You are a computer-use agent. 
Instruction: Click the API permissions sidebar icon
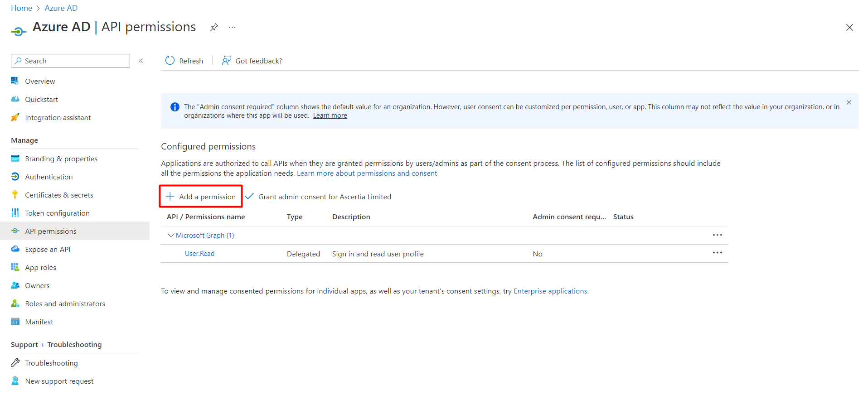click(x=15, y=231)
